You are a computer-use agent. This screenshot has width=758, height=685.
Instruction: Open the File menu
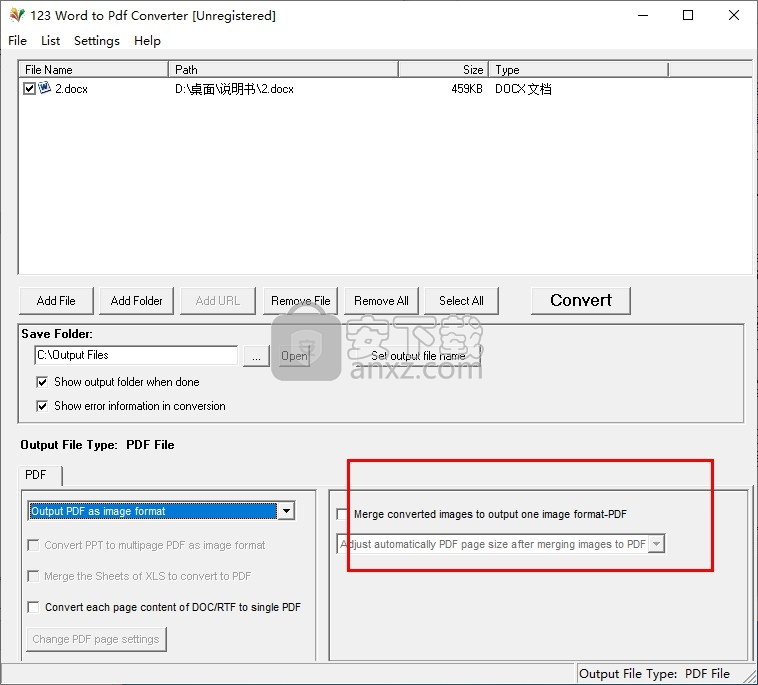pos(17,41)
